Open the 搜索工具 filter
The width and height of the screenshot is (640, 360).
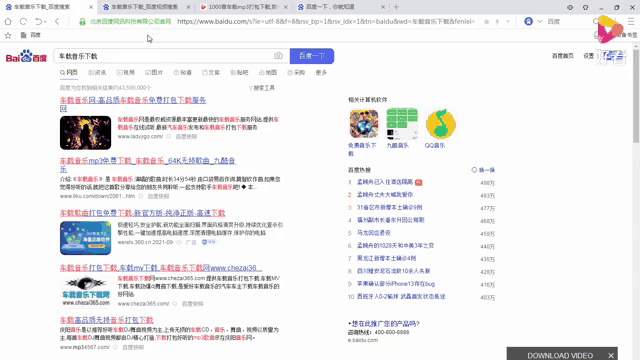pyautogui.click(x=262, y=88)
